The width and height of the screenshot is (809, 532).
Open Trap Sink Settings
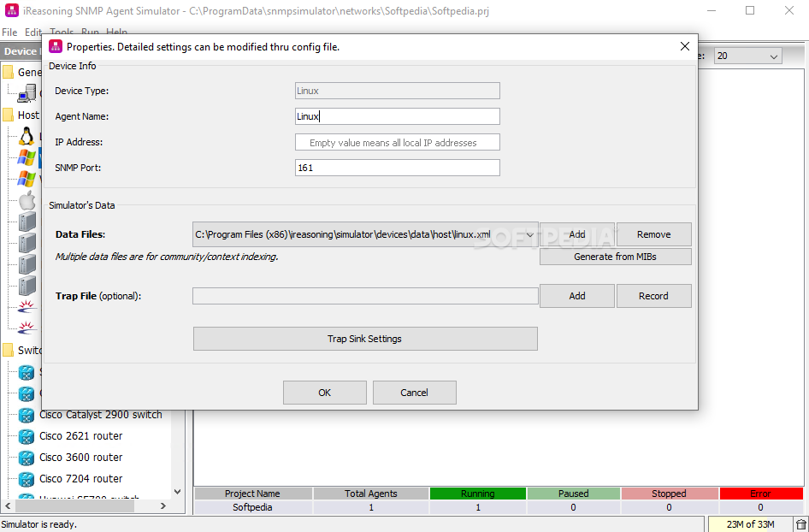tap(365, 339)
